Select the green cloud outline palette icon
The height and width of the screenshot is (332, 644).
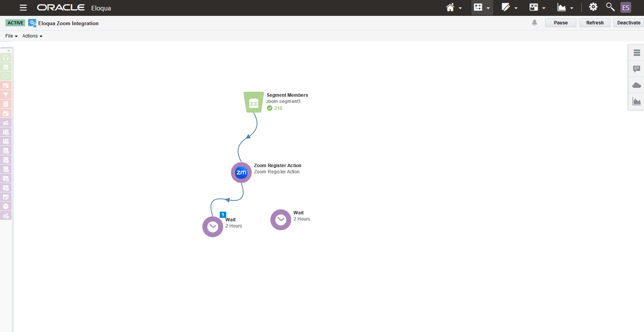pos(6,76)
